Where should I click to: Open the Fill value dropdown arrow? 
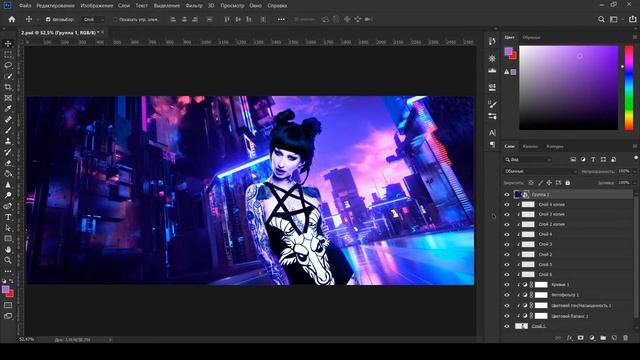[x=634, y=182]
